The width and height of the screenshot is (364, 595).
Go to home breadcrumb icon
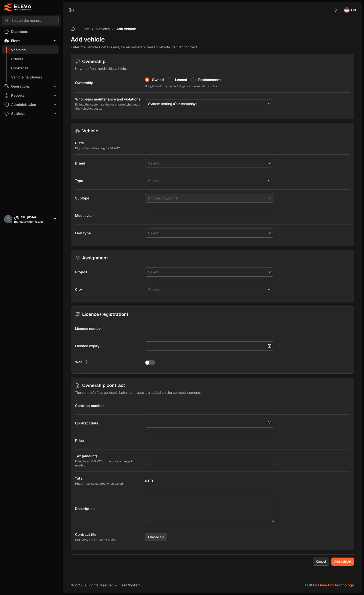[x=73, y=29]
